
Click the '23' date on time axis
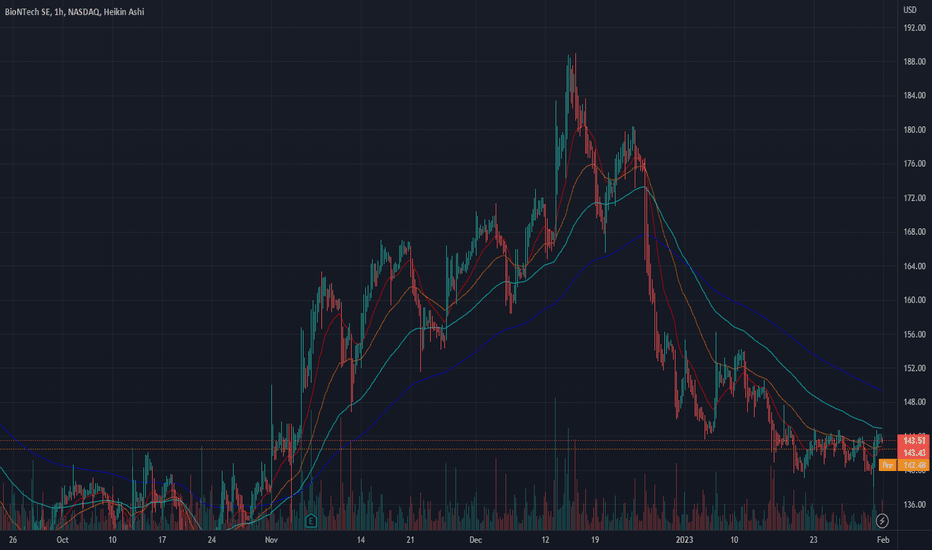[814, 540]
